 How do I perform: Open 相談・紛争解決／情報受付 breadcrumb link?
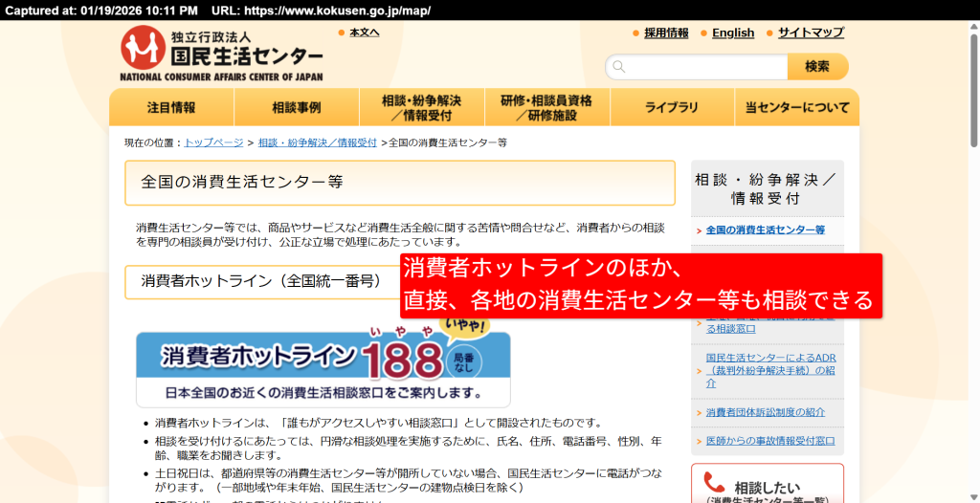(x=318, y=142)
